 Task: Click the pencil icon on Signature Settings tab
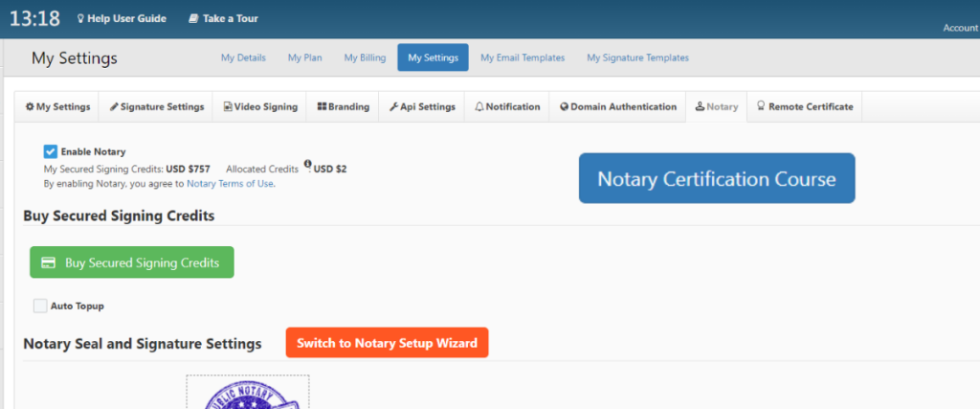pos(114,107)
